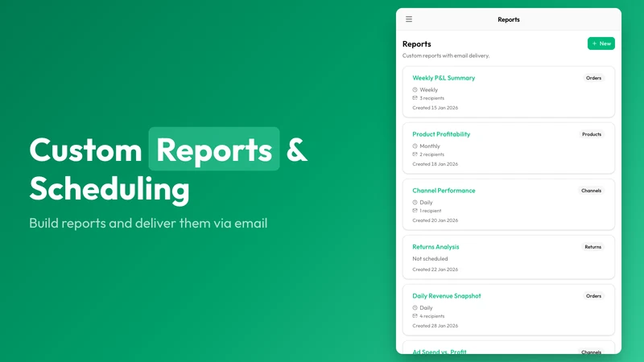Open the Daily Revenue Snapshot report
Viewport: 644px width, 362px height.
click(x=447, y=296)
